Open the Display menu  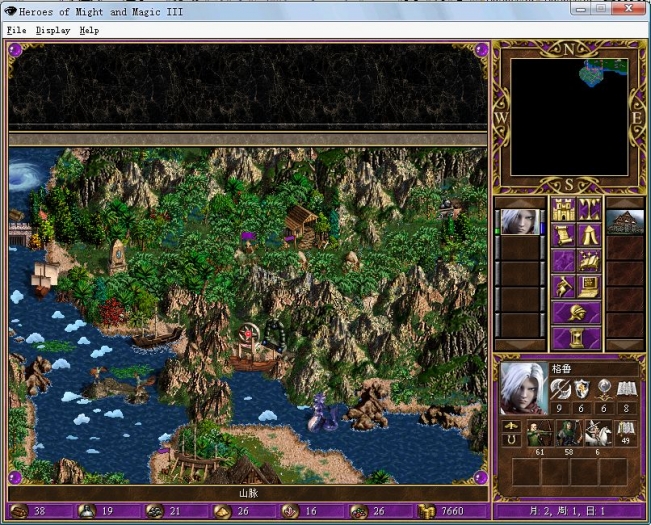(53, 30)
